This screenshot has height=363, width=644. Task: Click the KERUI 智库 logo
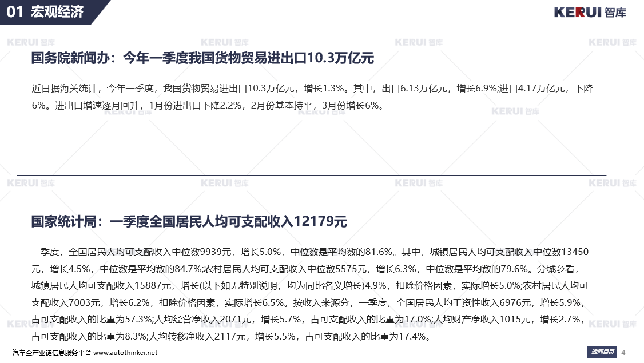coord(590,13)
